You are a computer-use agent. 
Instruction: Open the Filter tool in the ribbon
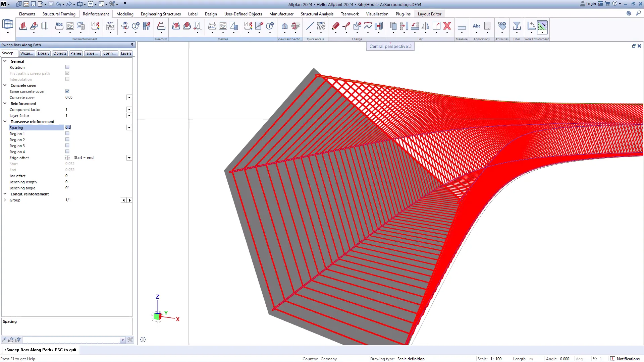517,26
